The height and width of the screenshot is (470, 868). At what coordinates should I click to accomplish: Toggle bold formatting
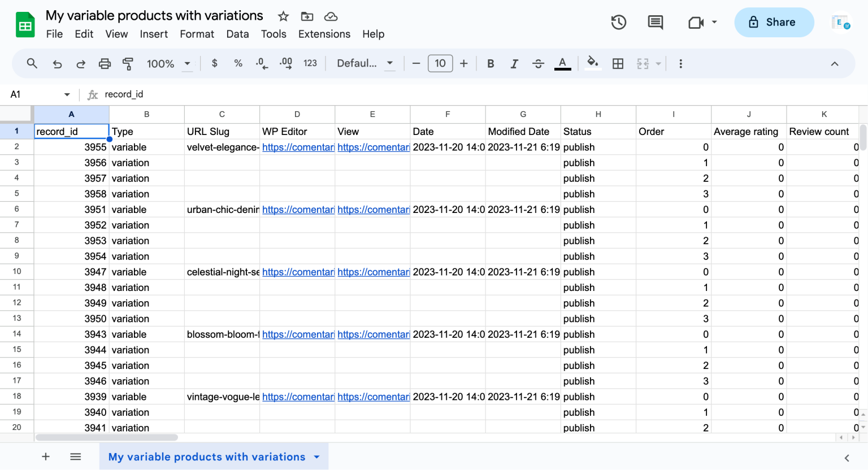pos(491,63)
